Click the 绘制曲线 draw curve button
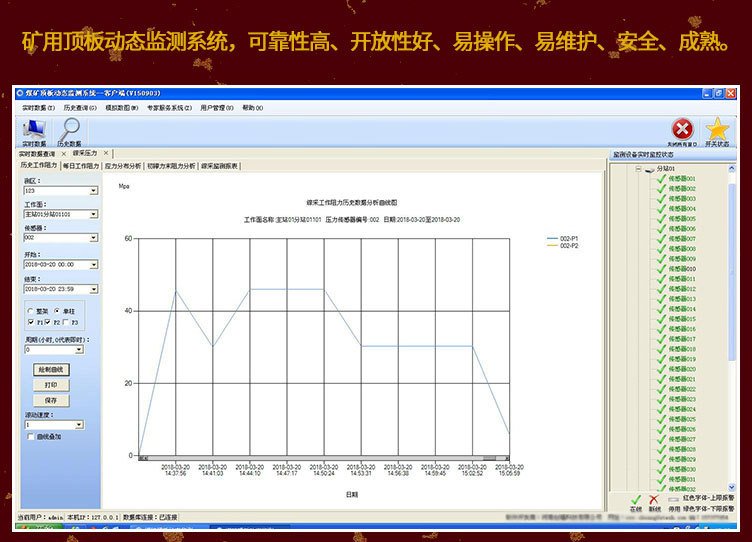Screen dimensions: 752x542 (x=51, y=370)
